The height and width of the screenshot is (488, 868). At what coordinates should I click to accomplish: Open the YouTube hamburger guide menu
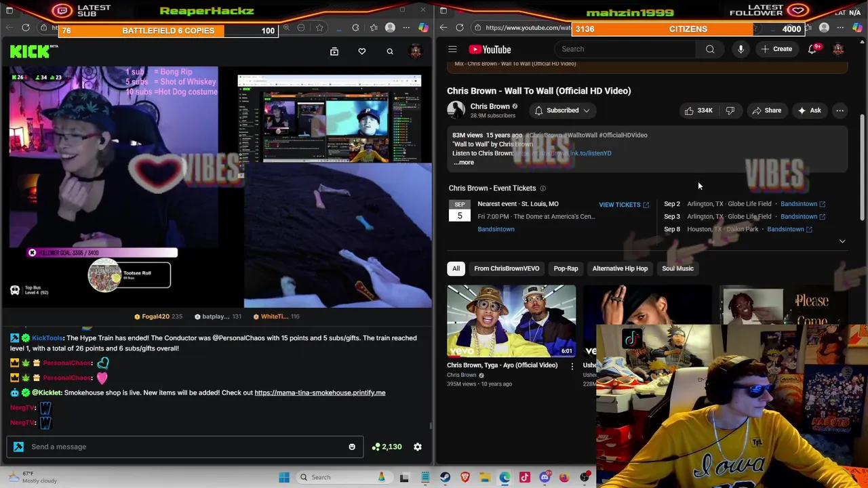(x=452, y=49)
